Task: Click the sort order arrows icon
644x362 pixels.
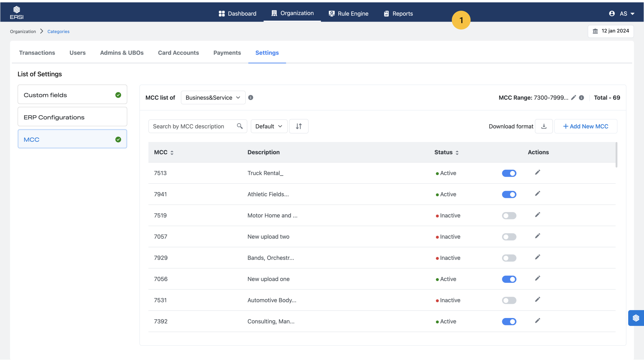Action: [x=299, y=126]
